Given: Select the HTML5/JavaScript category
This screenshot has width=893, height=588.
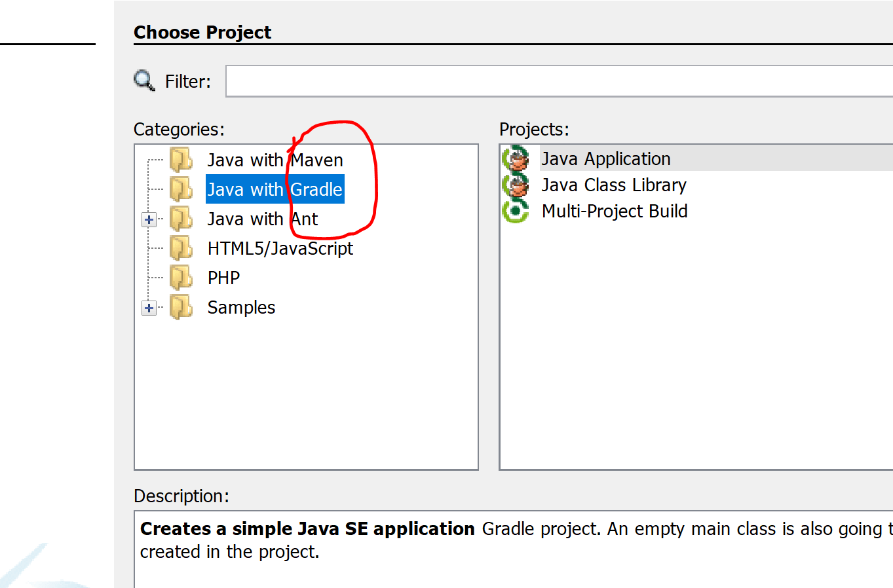Looking at the screenshot, I should [x=280, y=248].
